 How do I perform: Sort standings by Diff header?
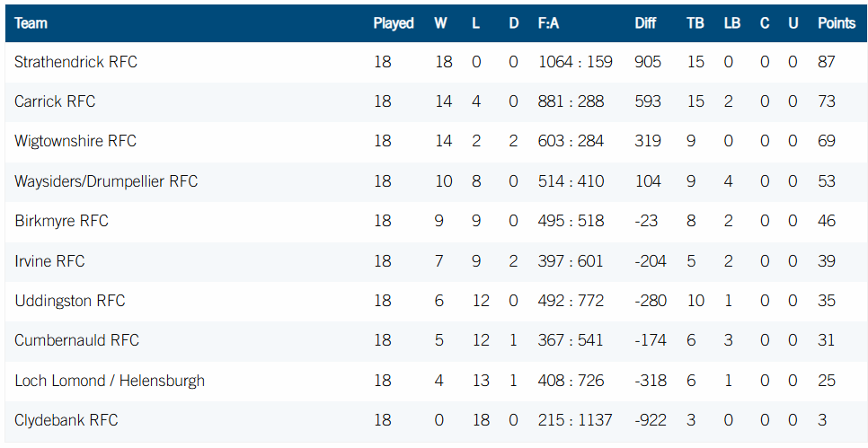pyautogui.click(x=645, y=23)
